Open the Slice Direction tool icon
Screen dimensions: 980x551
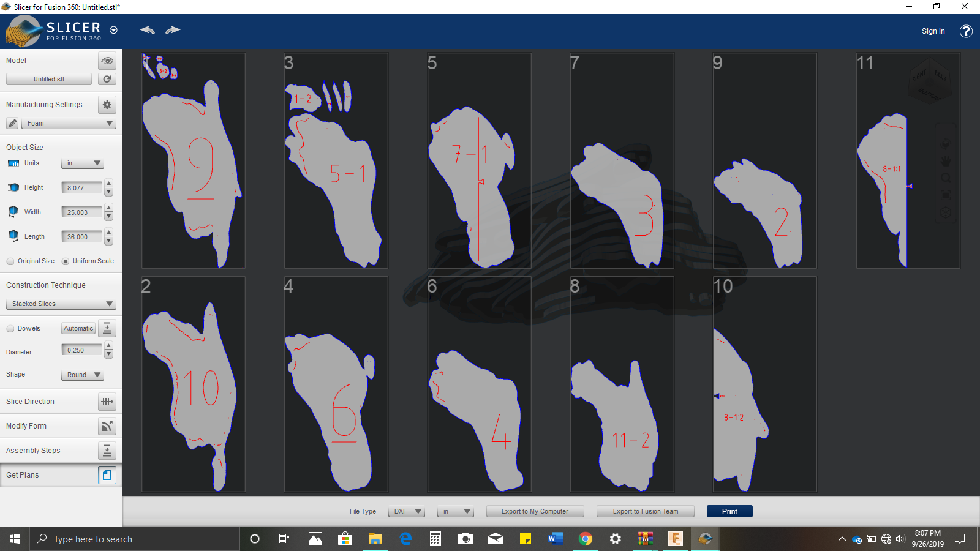(107, 402)
